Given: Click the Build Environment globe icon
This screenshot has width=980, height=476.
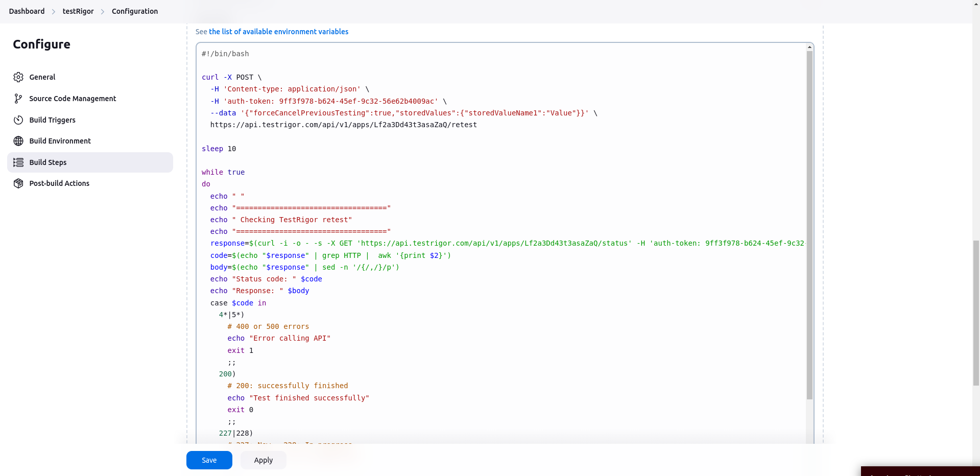Looking at the screenshot, I should (18, 141).
